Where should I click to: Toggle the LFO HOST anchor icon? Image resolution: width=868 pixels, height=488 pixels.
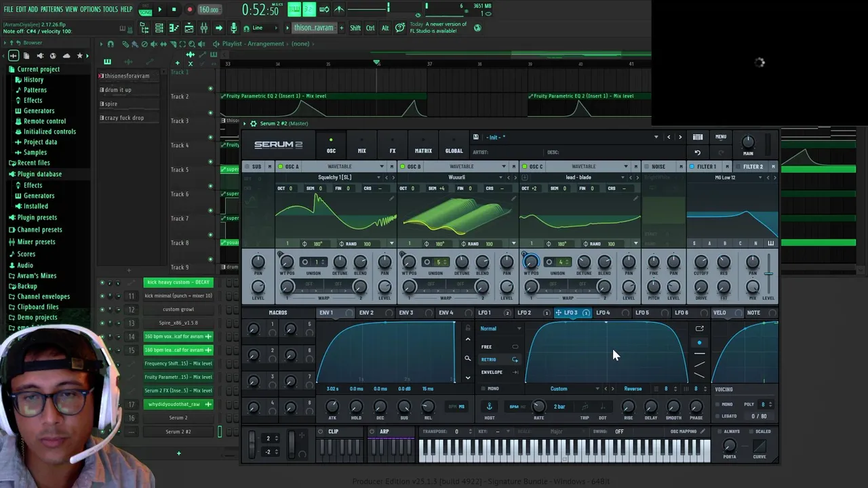pyautogui.click(x=489, y=407)
